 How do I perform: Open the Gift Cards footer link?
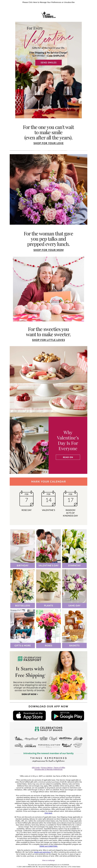pyautogui.click(x=36, y=768)
